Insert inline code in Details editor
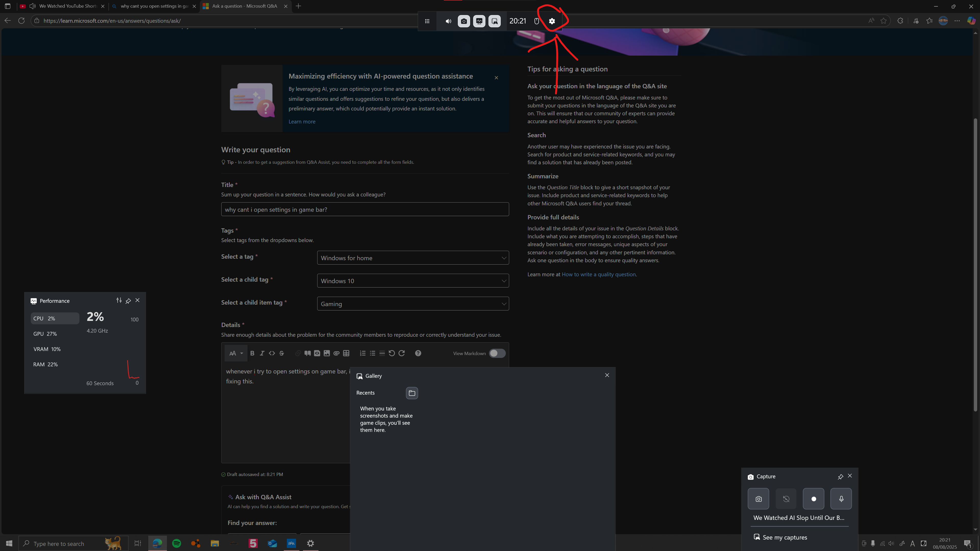Screen dimensions: 980x551 (272, 353)
